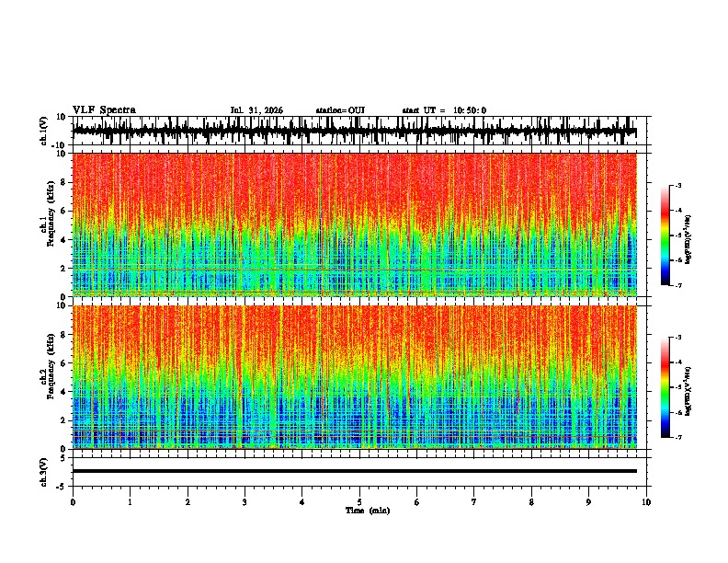Click the "2" kHz tick on ch.1 spectrogram
This screenshot has height=563, width=728.
click(x=63, y=269)
